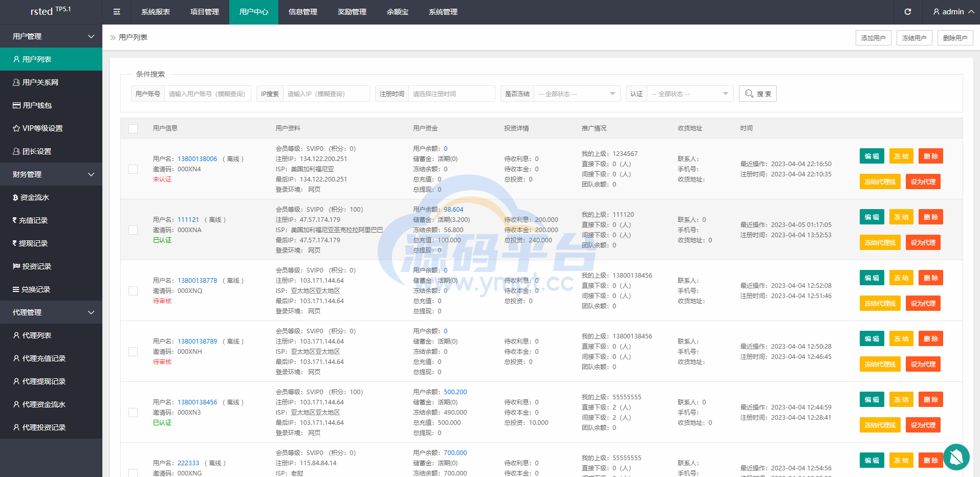Image resolution: width=980 pixels, height=477 pixels.
Task: Open username link 13800138456
Action: (198, 402)
